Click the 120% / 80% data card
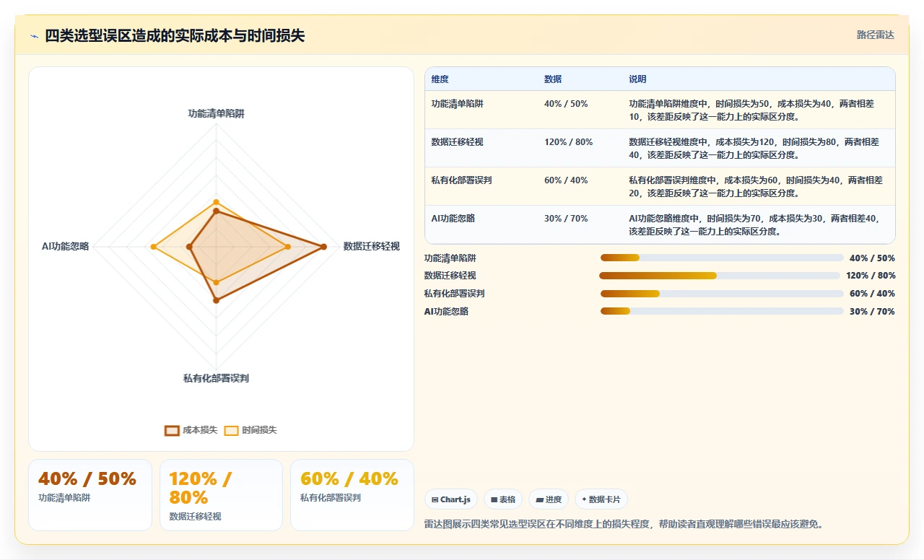This screenshot has width=924, height=560. click(x=221, y=495)
